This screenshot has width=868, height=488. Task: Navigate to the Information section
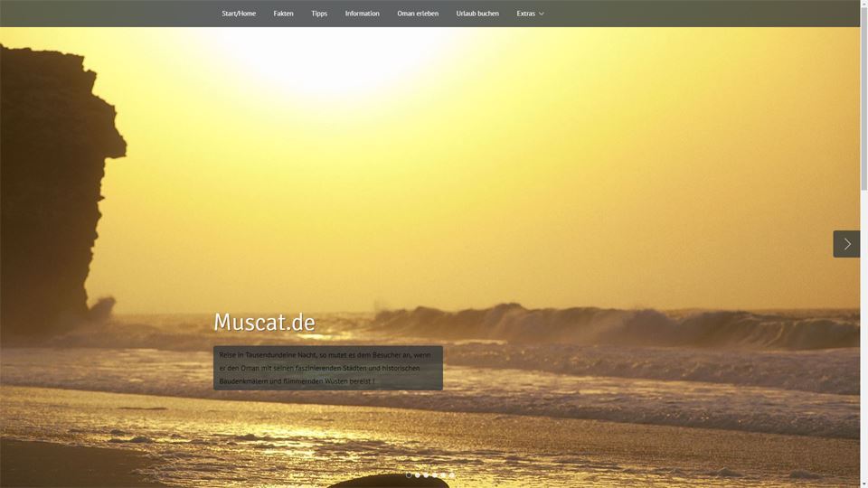[362, 14]
